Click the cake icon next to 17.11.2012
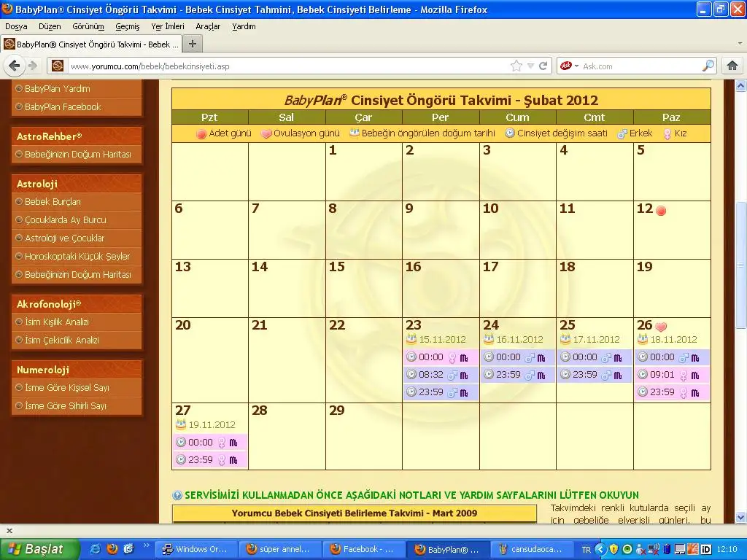 pos(565,339)
